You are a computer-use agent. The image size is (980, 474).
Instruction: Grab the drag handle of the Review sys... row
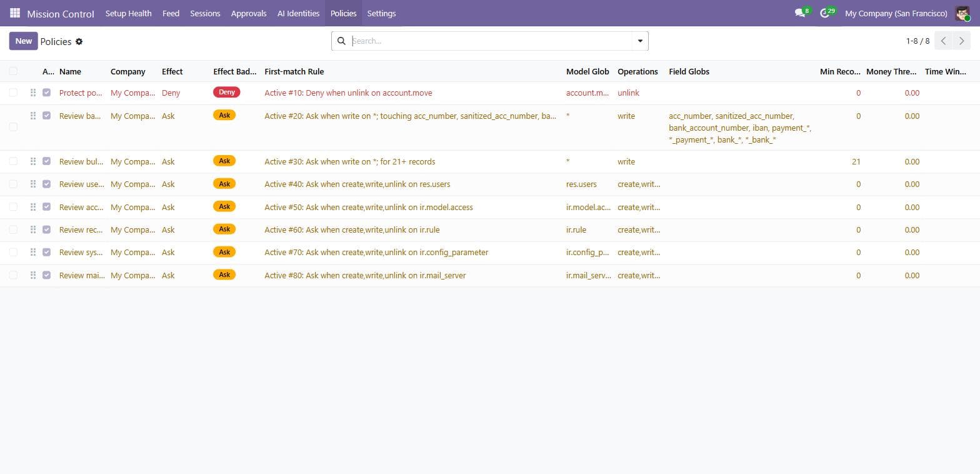point(33,252)
